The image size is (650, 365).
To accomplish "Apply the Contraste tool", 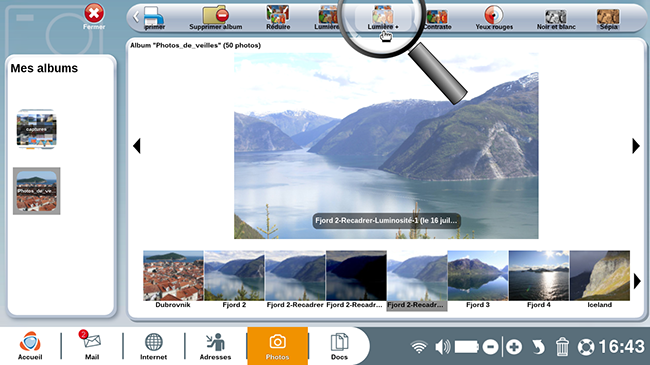I will click(x=437, y=16).
